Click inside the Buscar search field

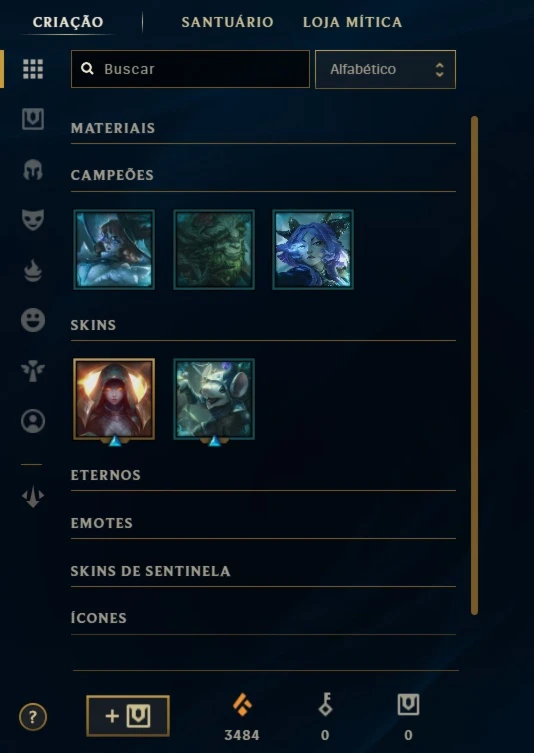(190, 69)
